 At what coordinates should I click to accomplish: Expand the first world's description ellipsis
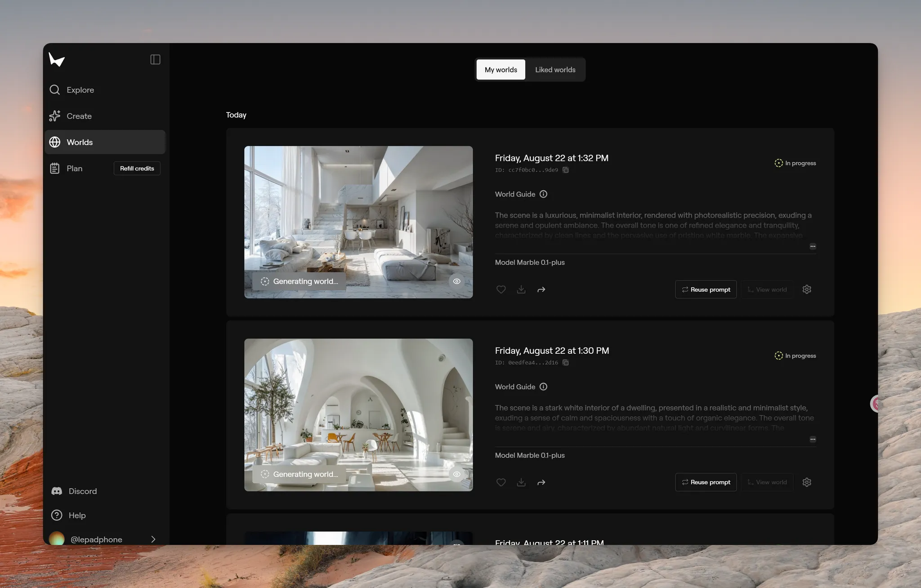(x=813, y=246)
